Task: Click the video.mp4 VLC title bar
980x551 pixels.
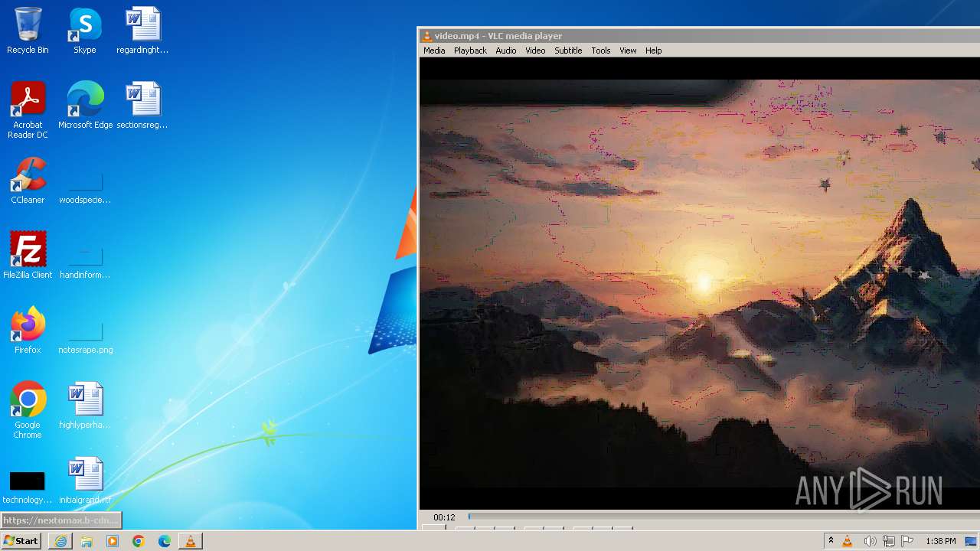Action: pyautogui.click(x=700, y=36)
